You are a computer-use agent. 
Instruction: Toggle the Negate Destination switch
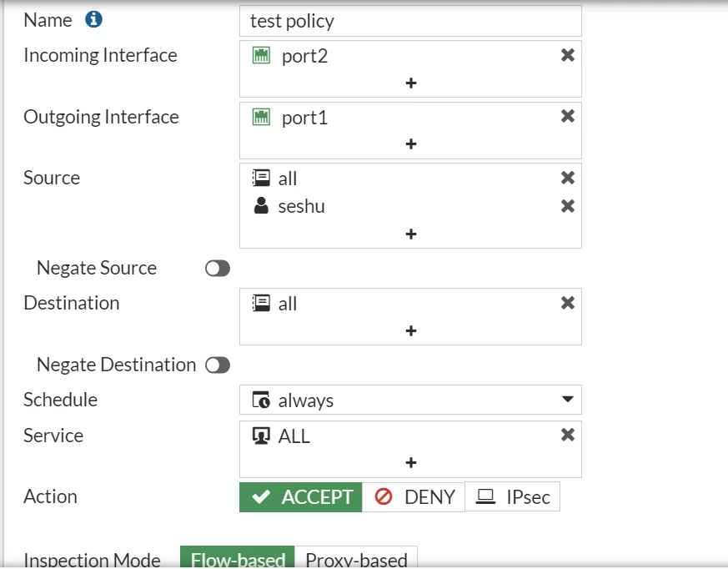click(x=218, y=365)
